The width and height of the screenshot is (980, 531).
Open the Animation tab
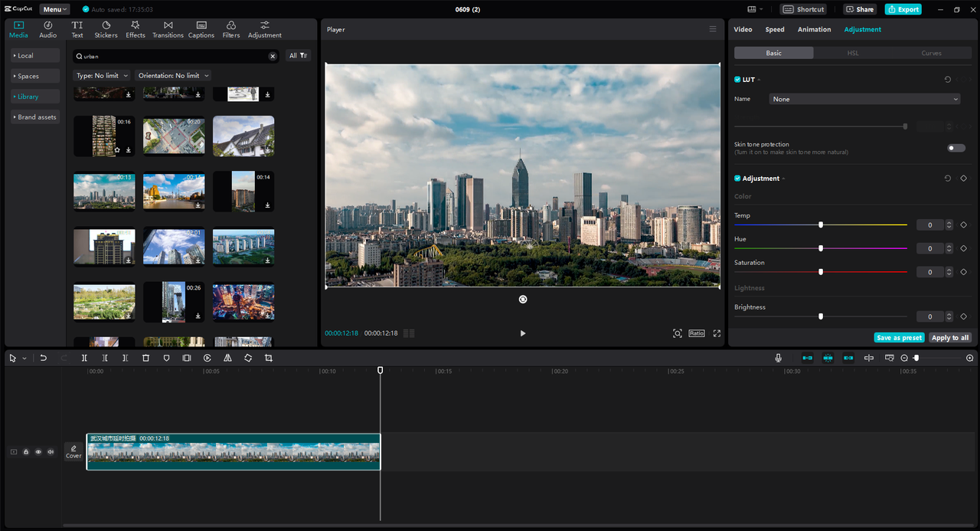814,29
